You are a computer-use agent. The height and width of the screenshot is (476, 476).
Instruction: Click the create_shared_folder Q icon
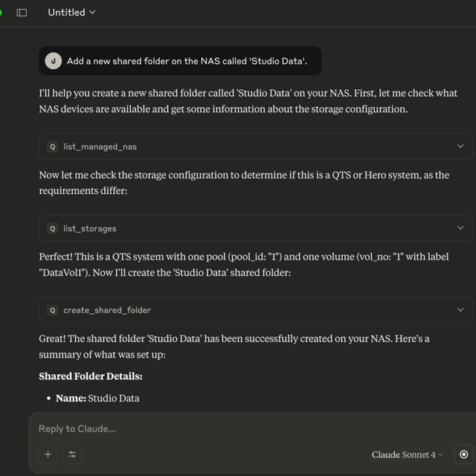coord(53,310)
